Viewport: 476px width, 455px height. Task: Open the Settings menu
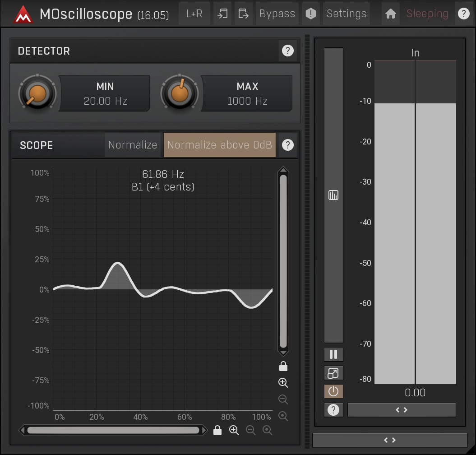347,14
